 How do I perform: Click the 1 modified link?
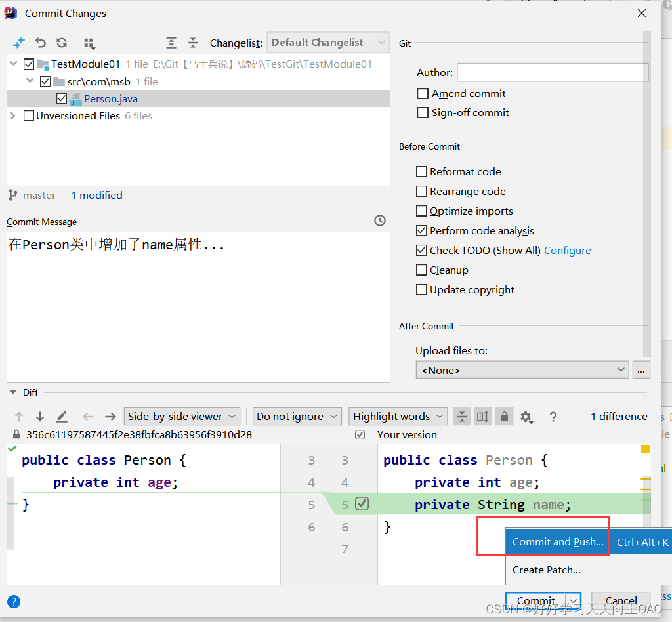pos(97,196)
